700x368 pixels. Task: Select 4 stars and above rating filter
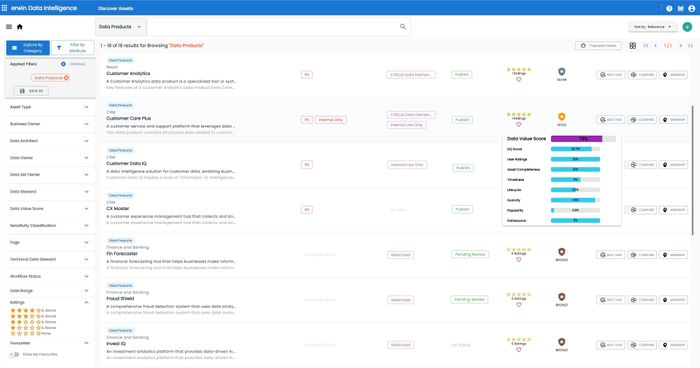pyautogui.click(x=33, y=310)
